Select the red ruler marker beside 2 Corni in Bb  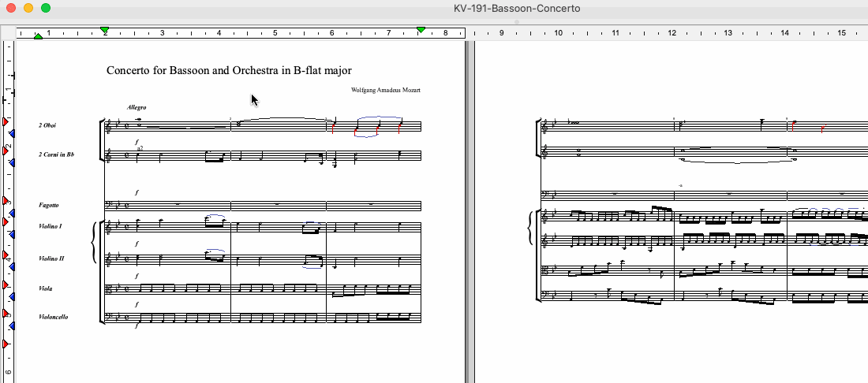pos(6,151)
